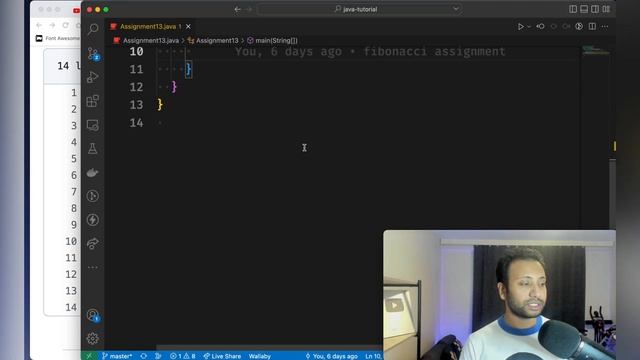Show additional views with the ellipsis
This screenshot has height=360, width=640.
[93, 267]
